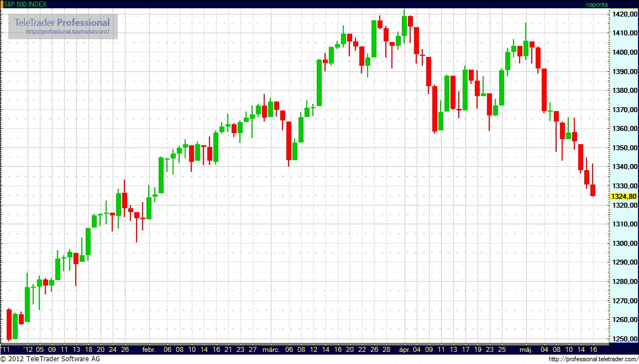Click the 27 date label on the axis
This screenshot has height=364, width=639.
[x=253, y=349]
